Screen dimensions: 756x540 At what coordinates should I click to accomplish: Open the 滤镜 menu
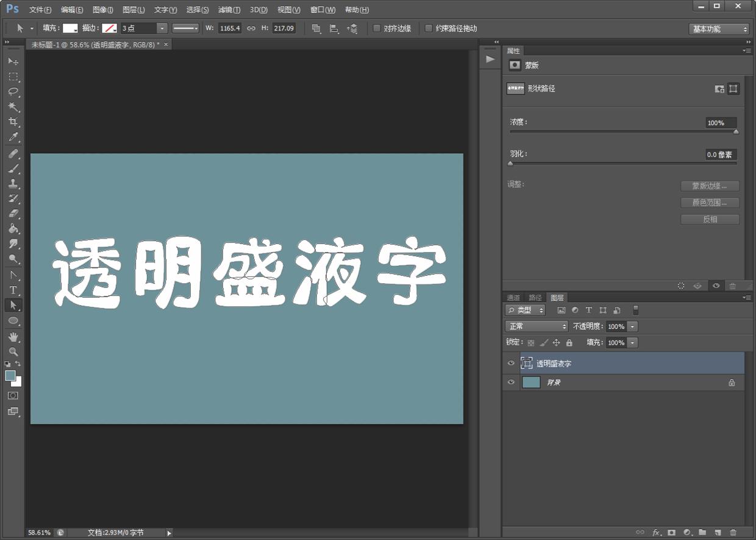pyautogui.click(x=229, y=9)
